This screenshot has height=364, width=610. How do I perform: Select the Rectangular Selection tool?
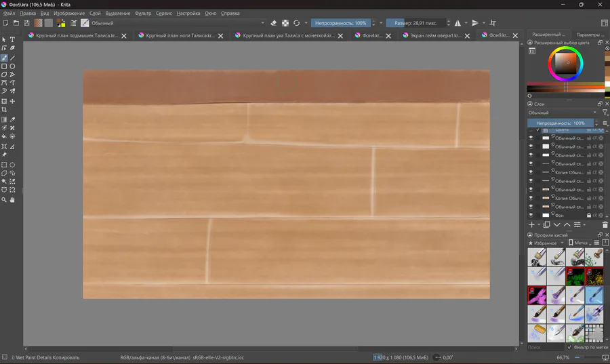4,165
